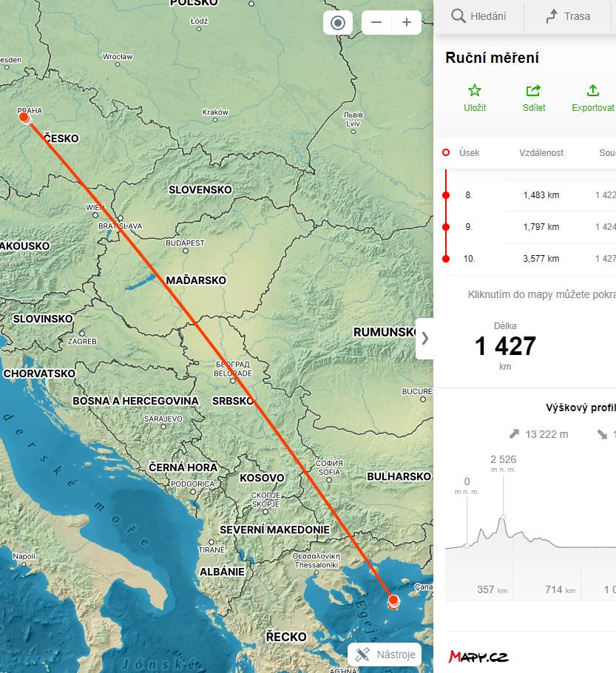The image size is (616, 673).
Task: Click the Exportovat label
Action: pos(593,108)
